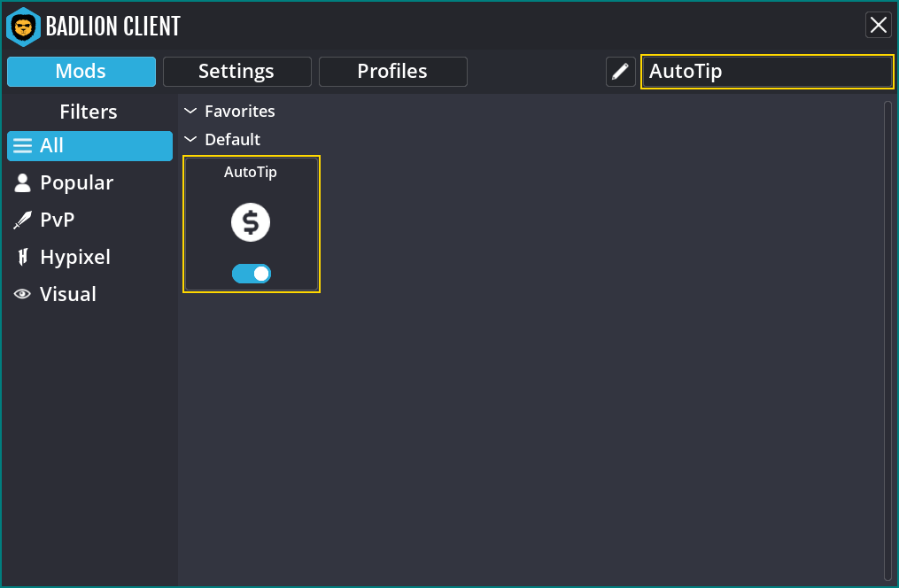
Task: Disable the AutoTip mod toggle
Action: coord(252,274)
